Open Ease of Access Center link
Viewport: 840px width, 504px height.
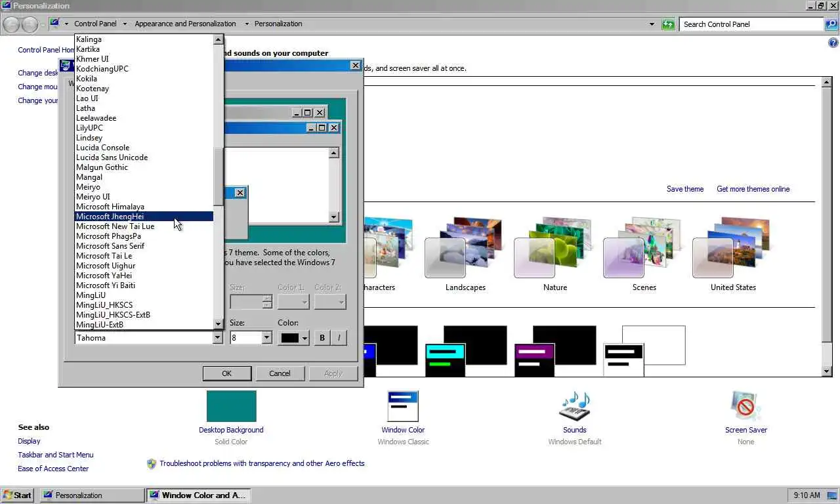pyautogui.click(x=53, y=469)
